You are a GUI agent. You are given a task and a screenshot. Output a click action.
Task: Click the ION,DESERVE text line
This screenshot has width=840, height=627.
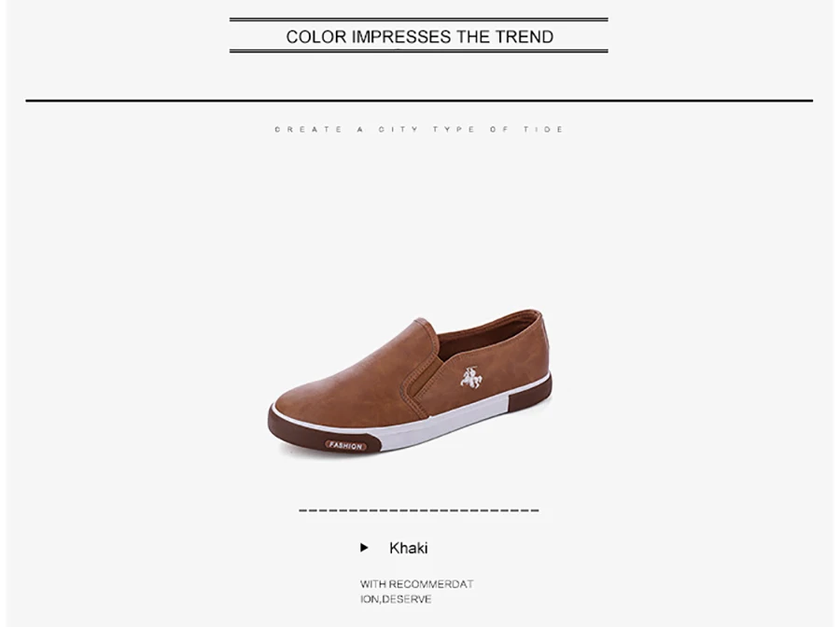pyautogui.click(x=396, y=599)
